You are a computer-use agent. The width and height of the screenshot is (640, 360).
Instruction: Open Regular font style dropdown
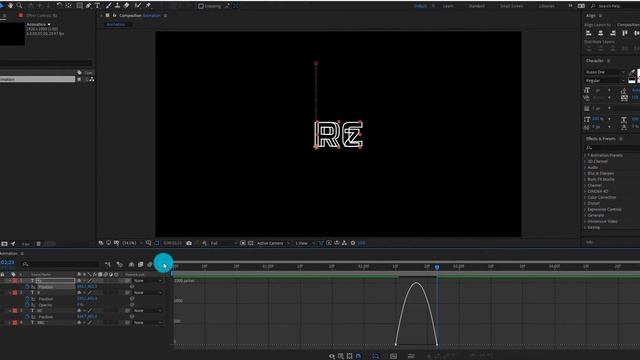coord(605,81)
